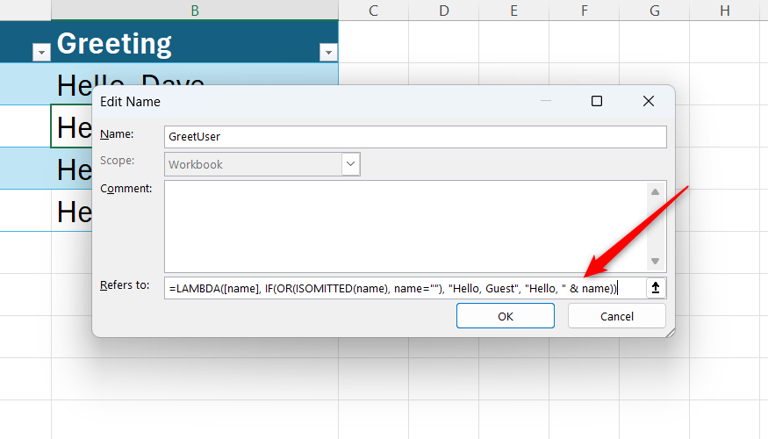Click the Hello, Dave cell
This screenshot has width=768, height=439.
pyautogui.click(x=194, y=74)
